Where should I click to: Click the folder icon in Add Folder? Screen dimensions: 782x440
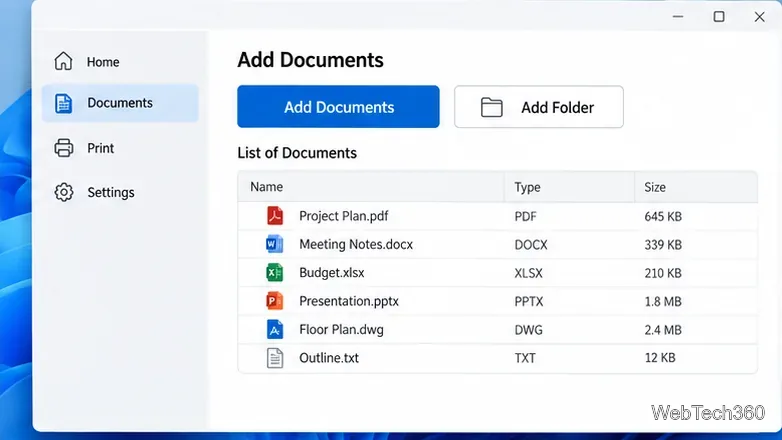point(491,107)
